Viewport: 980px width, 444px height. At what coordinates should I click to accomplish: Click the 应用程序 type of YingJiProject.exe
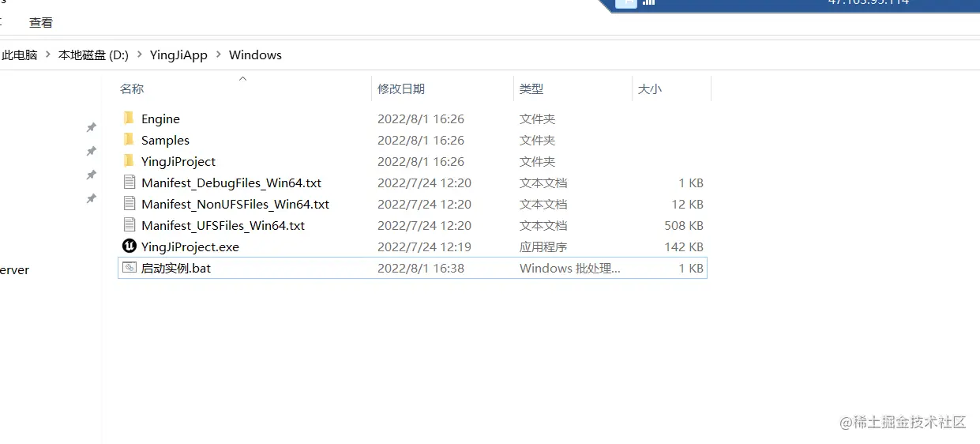point(543,246)
